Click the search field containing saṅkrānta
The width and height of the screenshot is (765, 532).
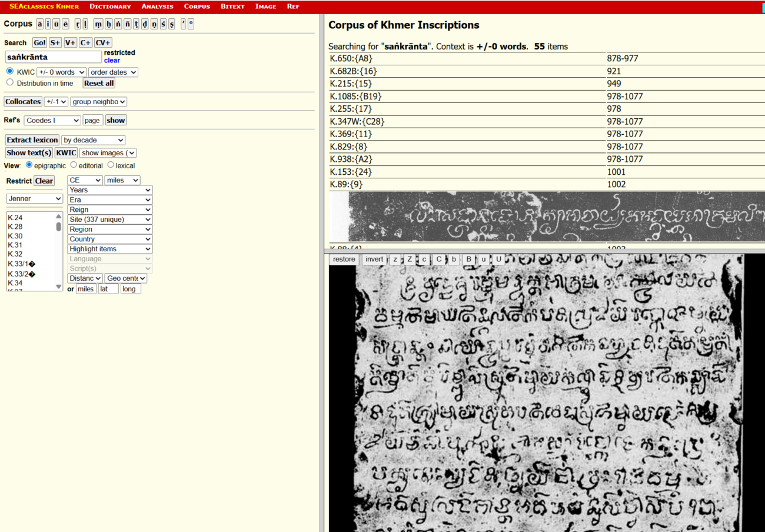[x=53, y=57]
